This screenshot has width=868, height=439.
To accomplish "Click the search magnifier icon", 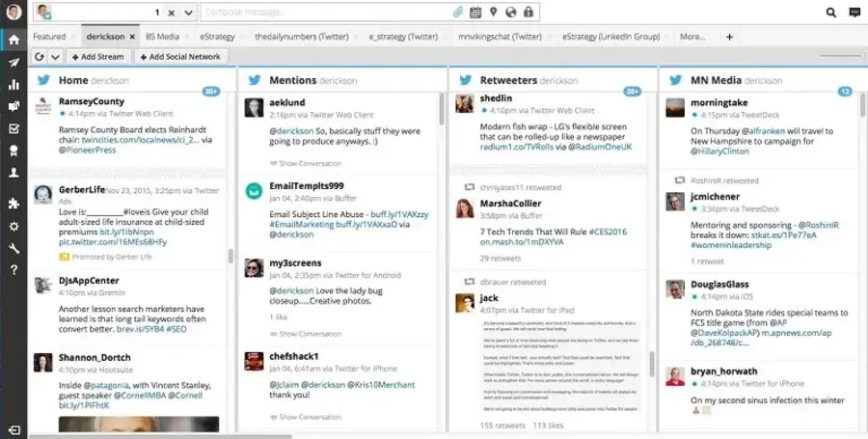I will 831,13.
